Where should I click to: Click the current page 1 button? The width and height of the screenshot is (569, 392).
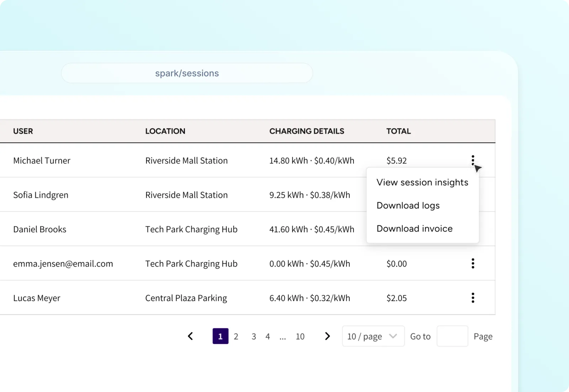[220, 336]
